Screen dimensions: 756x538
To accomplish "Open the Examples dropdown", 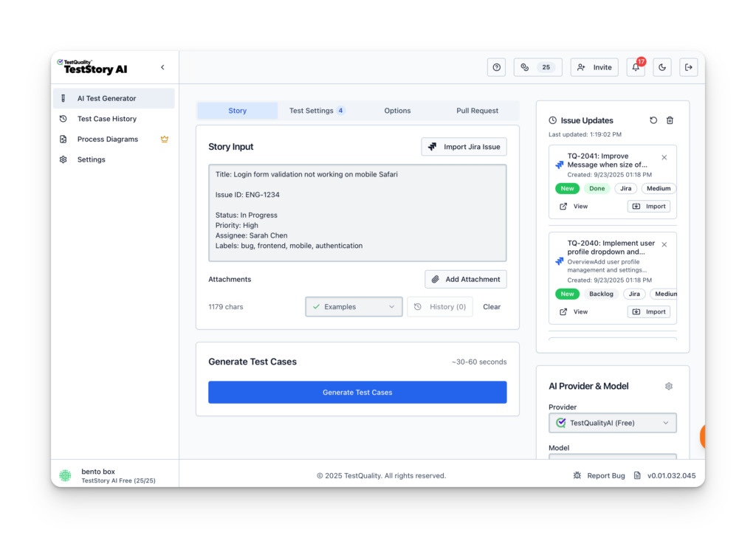I will tap(353, 306).
